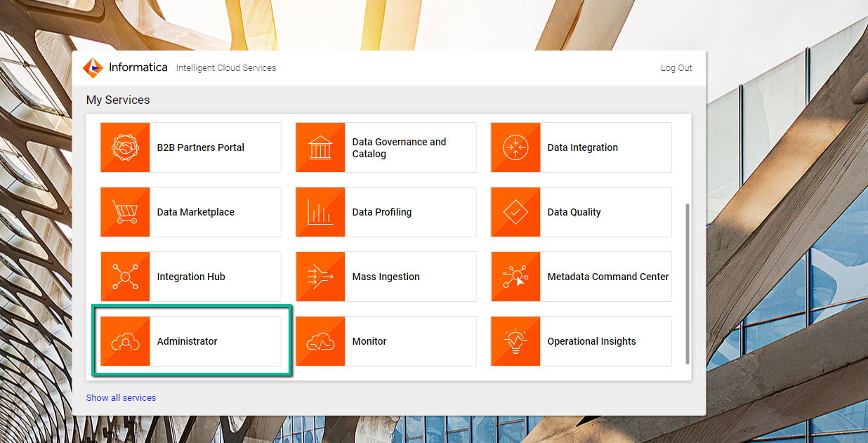The image size is (868, 443).
Task: Select the Data Integration arrows icon
Action: [515, 147]
